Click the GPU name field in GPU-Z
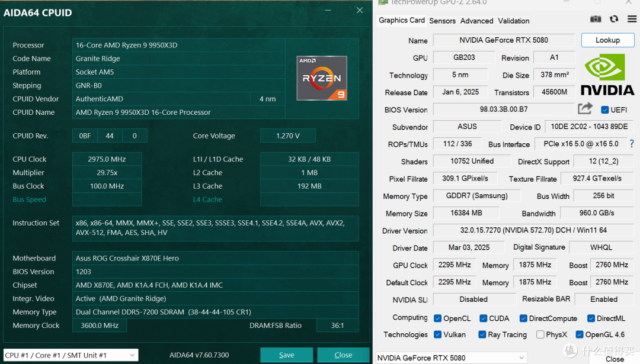This screenshot has height=364, width=640. click(x=504, y=40)
